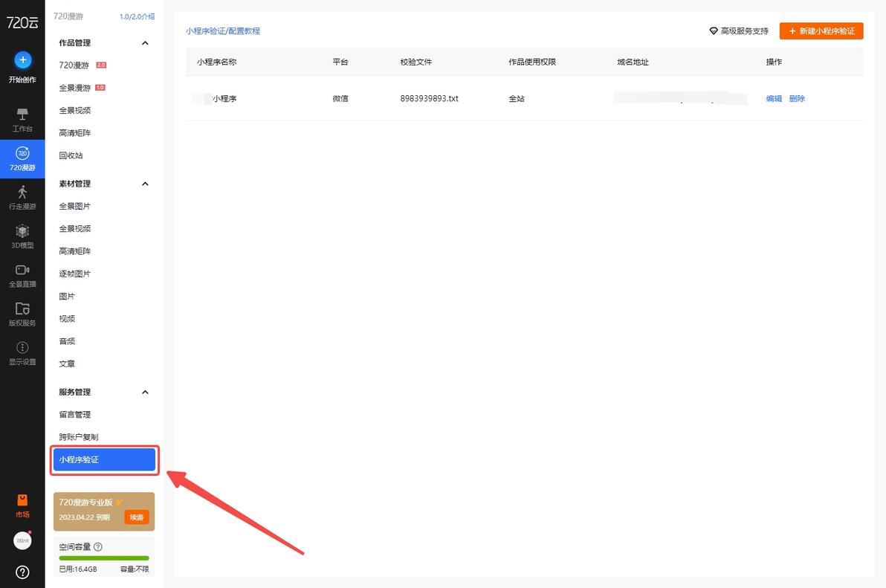Click 删除 for the 微信 mini program row
Screen dimensions: 886x588
(797, 98)
